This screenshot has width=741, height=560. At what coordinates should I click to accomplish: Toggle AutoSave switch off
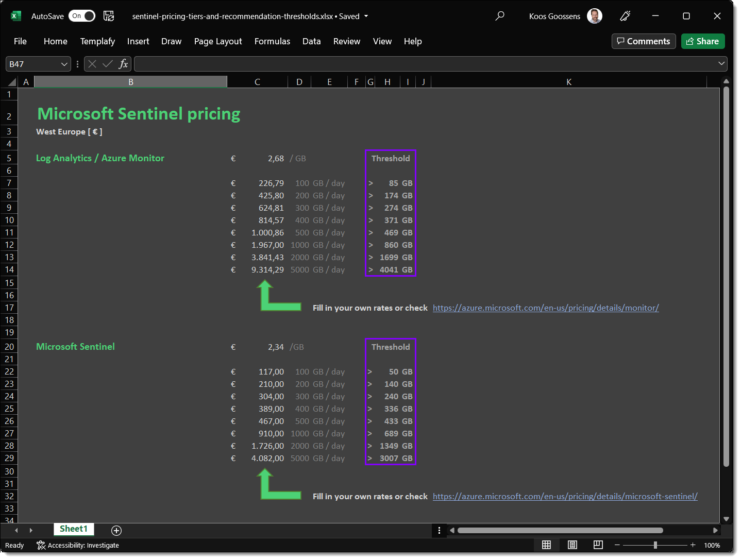[x=82, y=16]
